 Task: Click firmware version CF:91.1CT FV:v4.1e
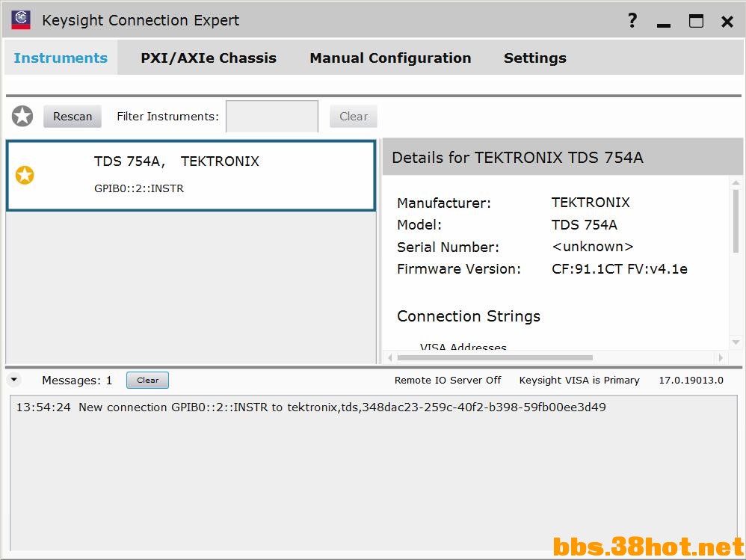coord(620,269)
